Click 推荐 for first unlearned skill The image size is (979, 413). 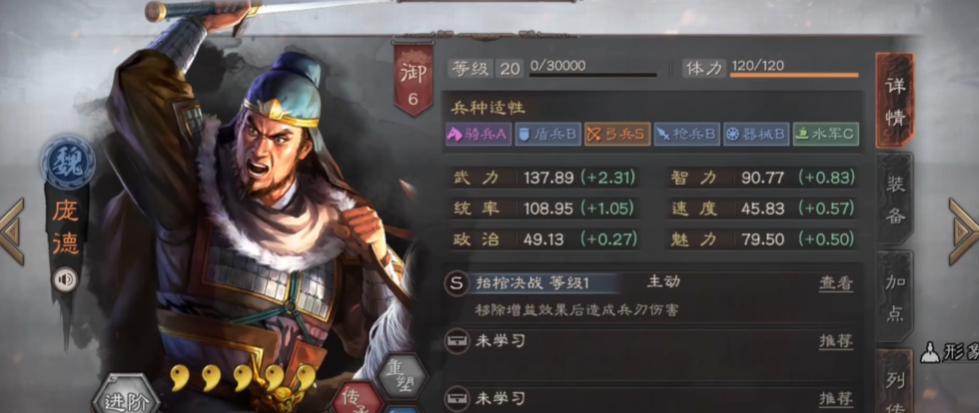[x=836, y=341]
